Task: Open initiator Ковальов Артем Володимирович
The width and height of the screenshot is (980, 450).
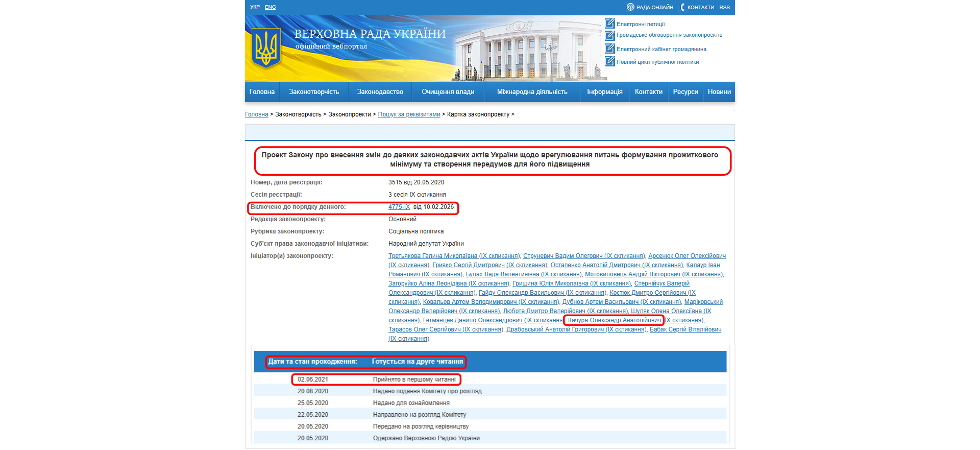Action: (x=491, y=302)
